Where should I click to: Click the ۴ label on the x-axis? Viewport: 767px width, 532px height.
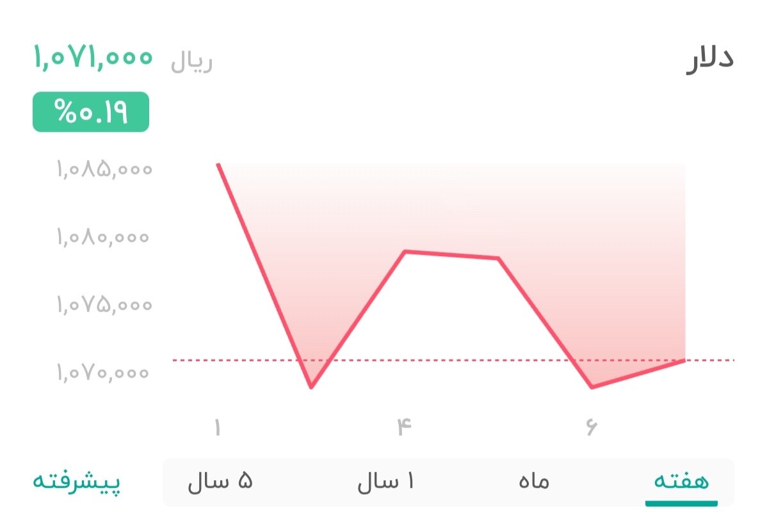pyautogui.click(x=403, y=423)
